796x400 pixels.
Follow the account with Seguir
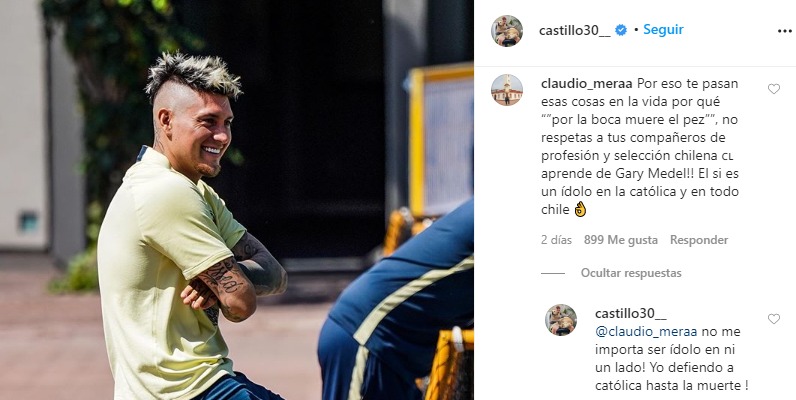663,30
